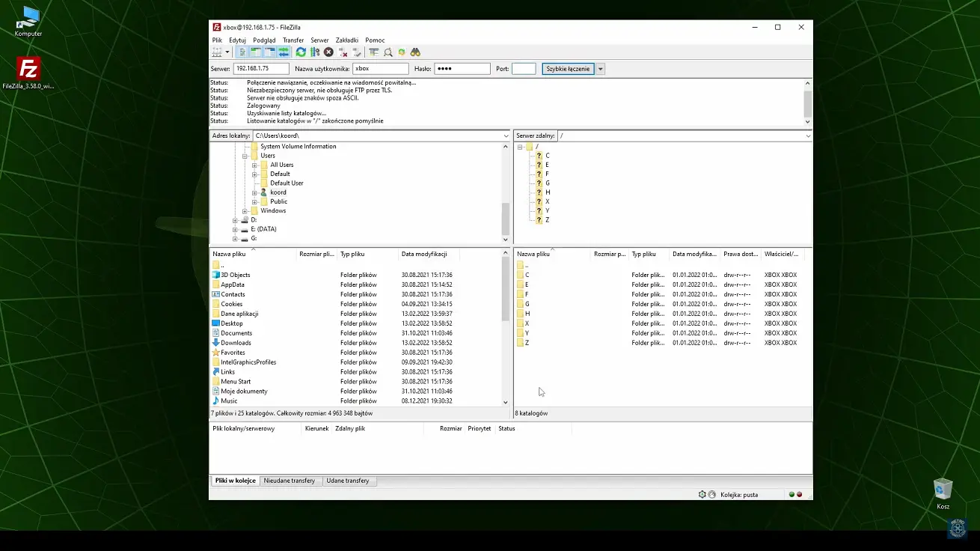
Task: Click the green queue status indicator
Action: 791,494
